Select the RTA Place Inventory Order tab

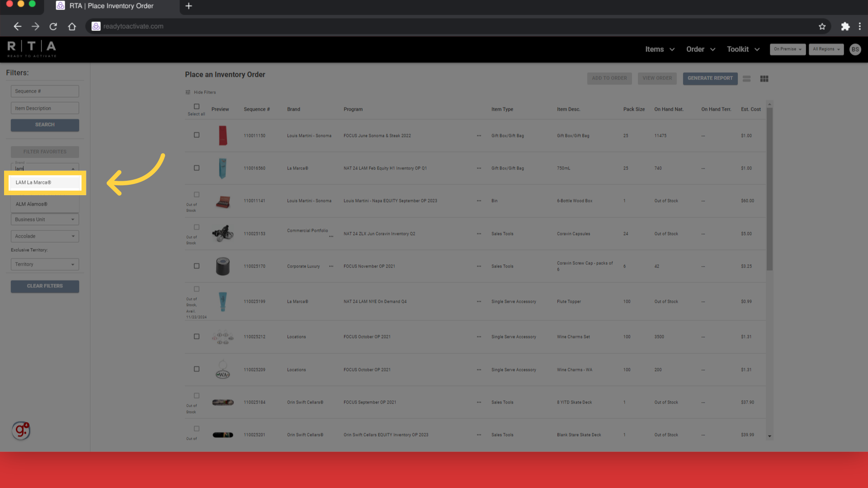pos(111,6)
